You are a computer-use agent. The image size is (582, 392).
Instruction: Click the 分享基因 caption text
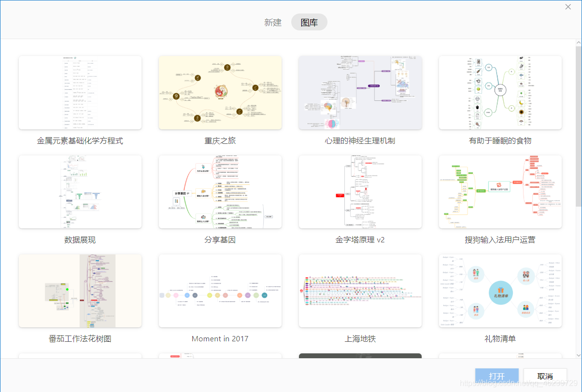point(220,239)
